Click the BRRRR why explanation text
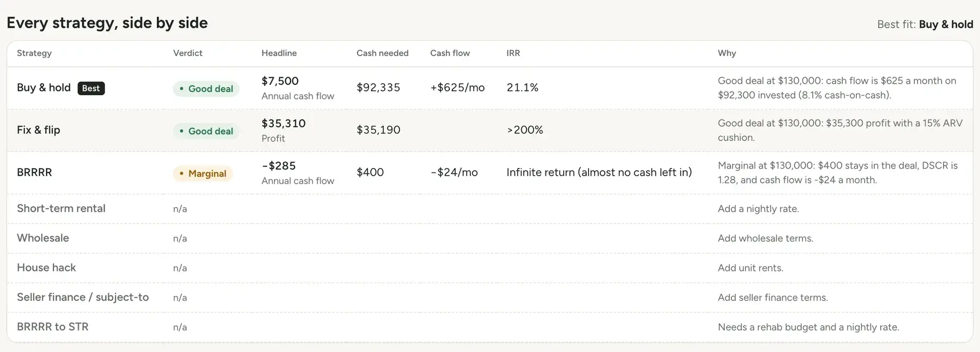 837,172
